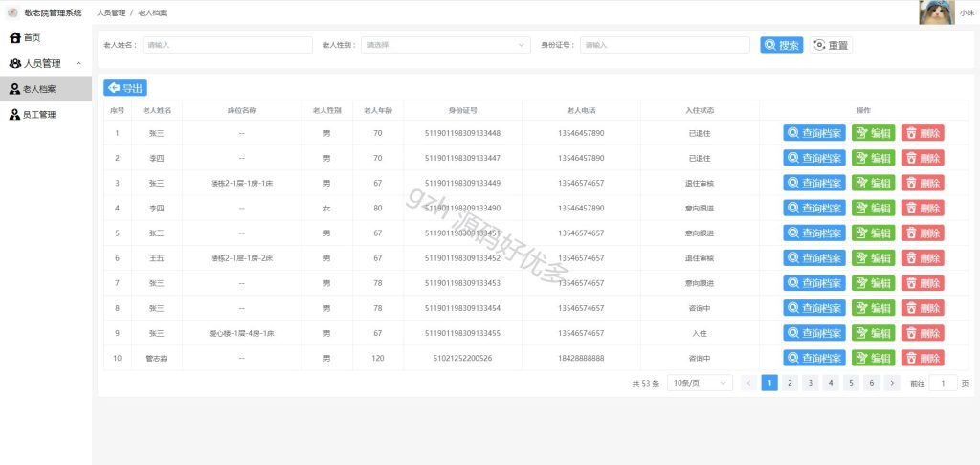Click the 床位名称 column header
The image size is (980, 465).
[241, 111]
